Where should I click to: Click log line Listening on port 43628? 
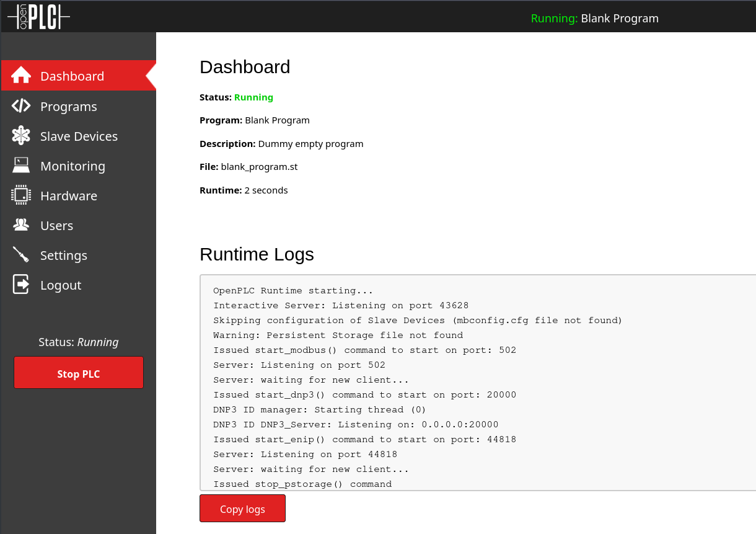click(341, 305)
